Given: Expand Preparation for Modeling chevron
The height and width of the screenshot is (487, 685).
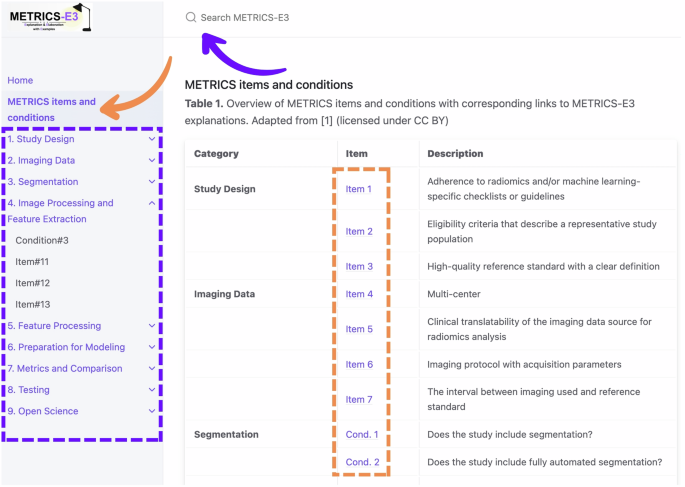Looking at the screenshot, I should coord(152,347).
